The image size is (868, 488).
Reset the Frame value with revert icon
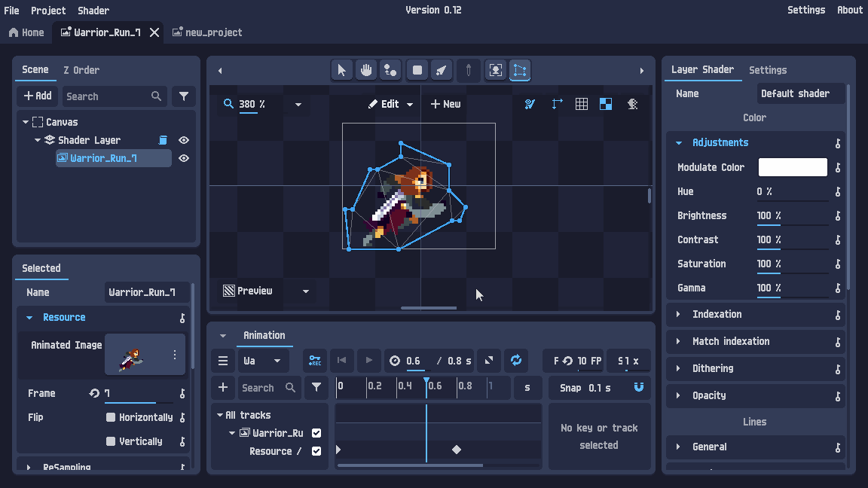tap(94, 393)
